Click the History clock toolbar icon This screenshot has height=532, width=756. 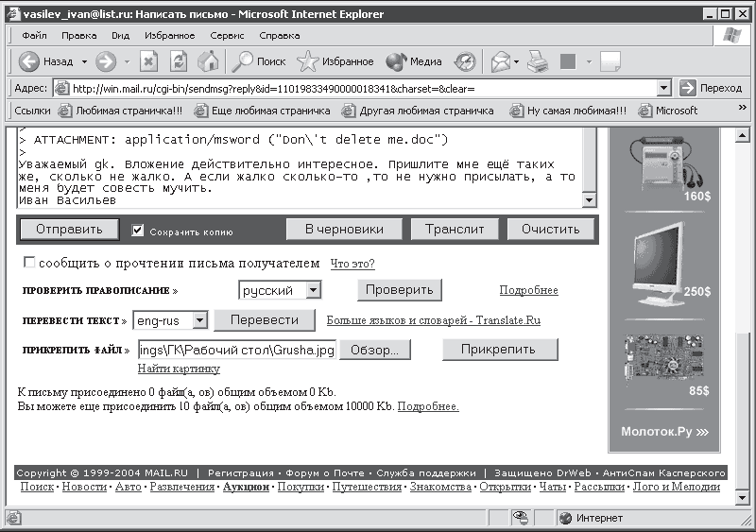click(x=465, y=61)
